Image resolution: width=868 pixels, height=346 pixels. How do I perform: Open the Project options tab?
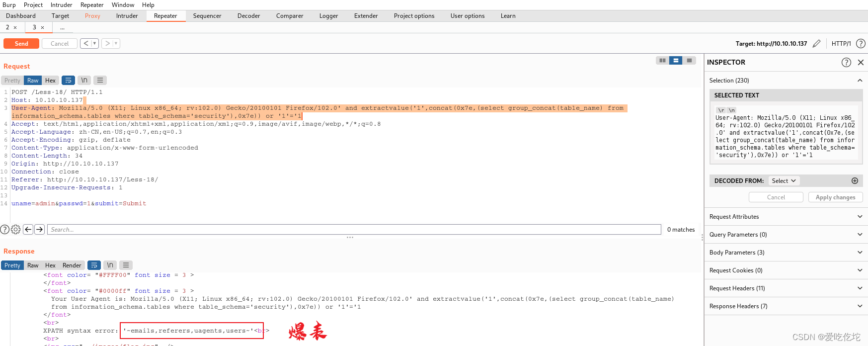pyautogui.click(x=414, y=16)
